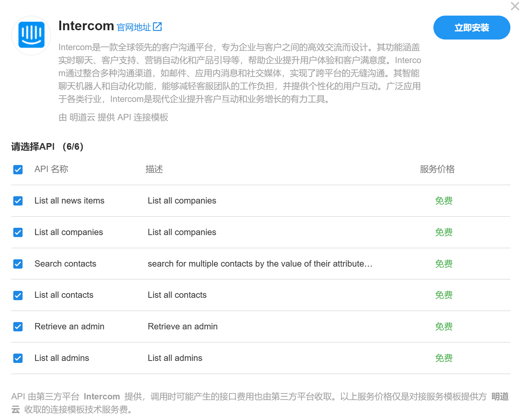
Task: Click the API name 'List all contacts'
Action: point(64,295)
